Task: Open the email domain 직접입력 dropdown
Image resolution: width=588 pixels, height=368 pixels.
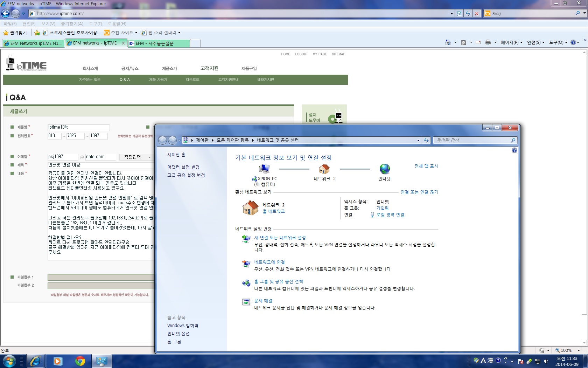Action: click(136, 157)
